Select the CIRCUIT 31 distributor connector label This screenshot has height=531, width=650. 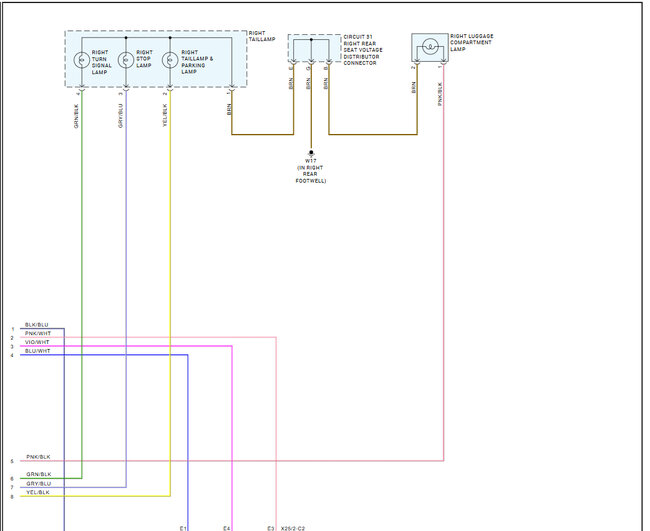(363, 50)
